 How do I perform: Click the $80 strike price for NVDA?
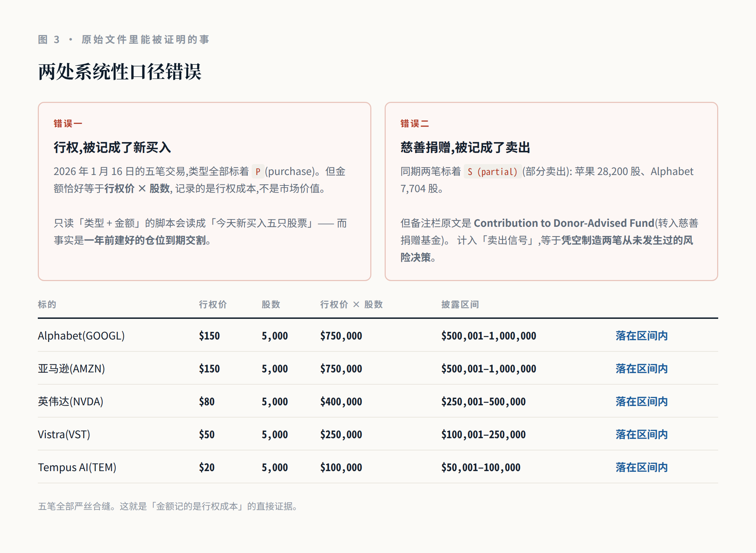(207, 401)
